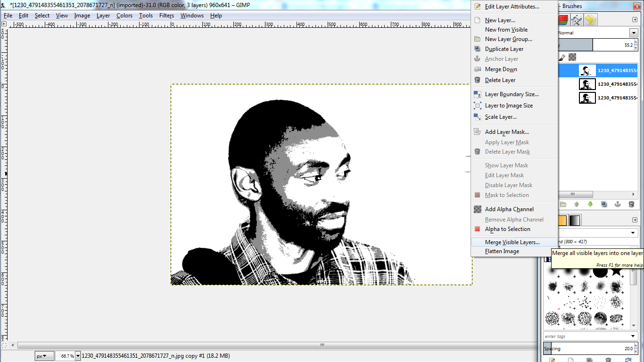Switch to the Channels dock tab
This screenshot has width=644, height=362.
coord(563,20)
